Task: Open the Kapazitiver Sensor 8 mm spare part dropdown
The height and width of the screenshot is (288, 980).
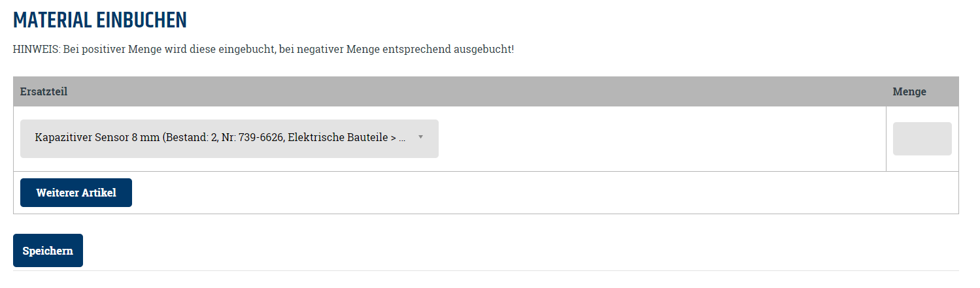Action: click(x=229, y=138)
